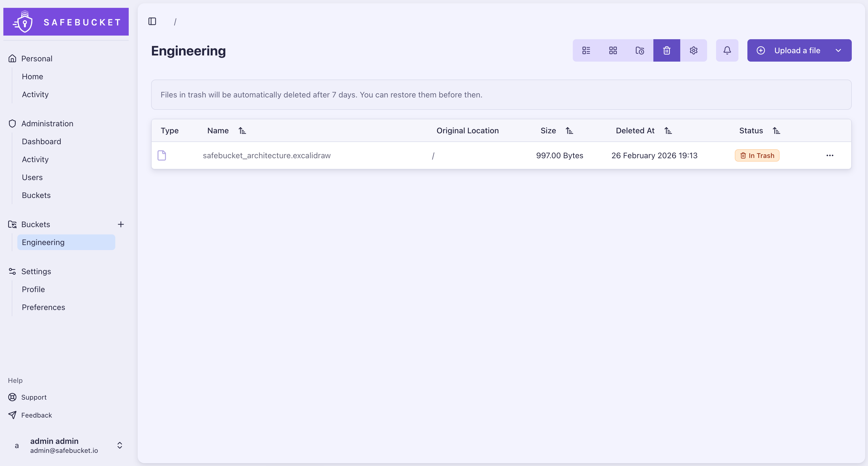Image resolution: width=868 pixels, height=466 pixels.
Task: Navigate to Users under Administration
Action: [x=32, y=177]
